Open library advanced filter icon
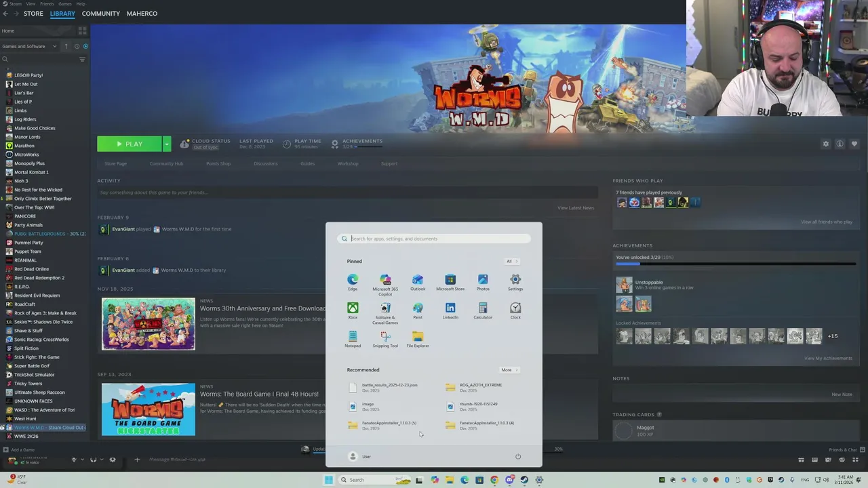The height and width of the screenshot is (488, 868). (x=82, y=59)
